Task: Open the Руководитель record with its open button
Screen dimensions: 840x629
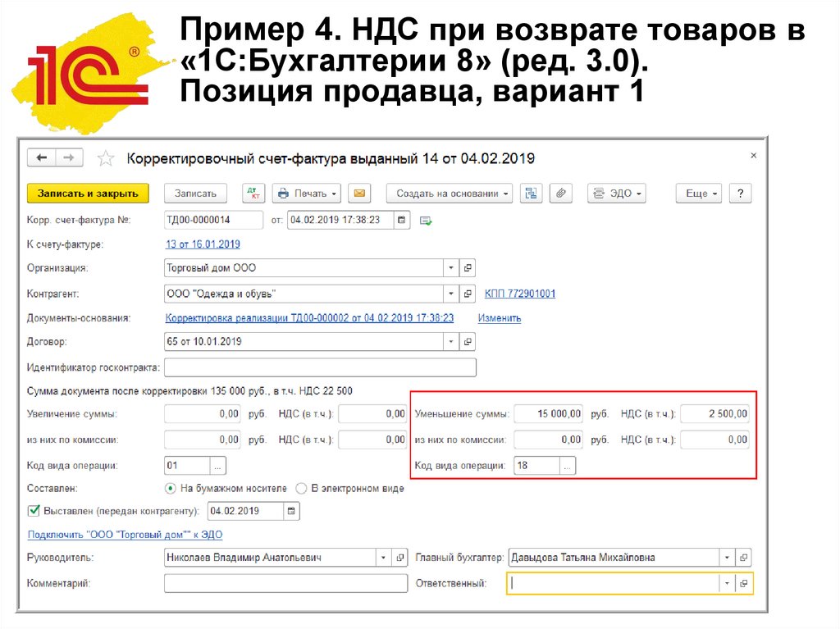Action: click(x=400, y=558)
